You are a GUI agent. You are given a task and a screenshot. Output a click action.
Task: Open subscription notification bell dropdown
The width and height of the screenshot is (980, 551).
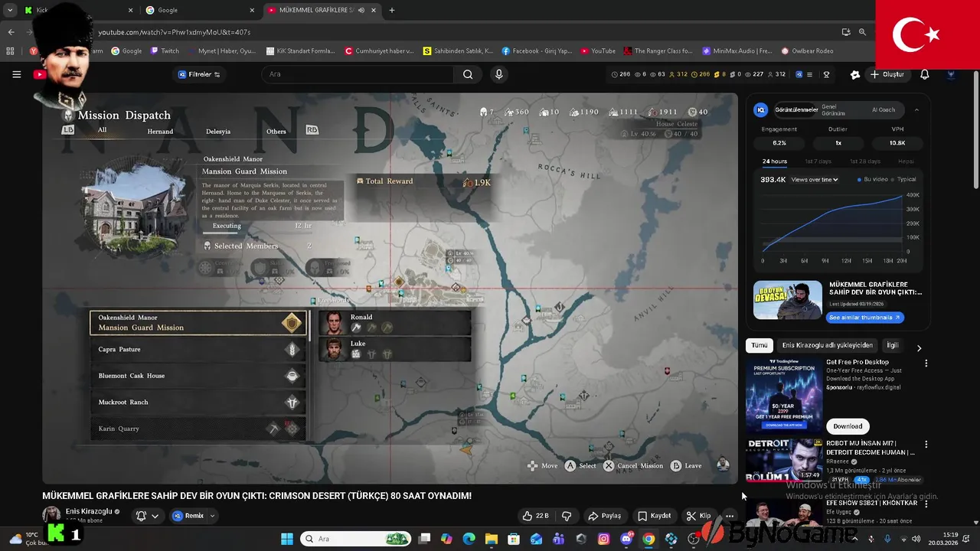pos(147,516)
